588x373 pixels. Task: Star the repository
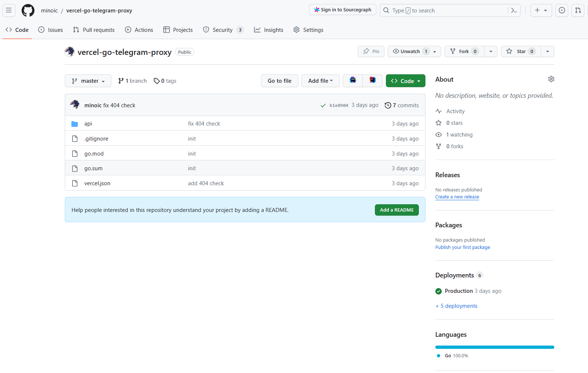pos(521,51)
